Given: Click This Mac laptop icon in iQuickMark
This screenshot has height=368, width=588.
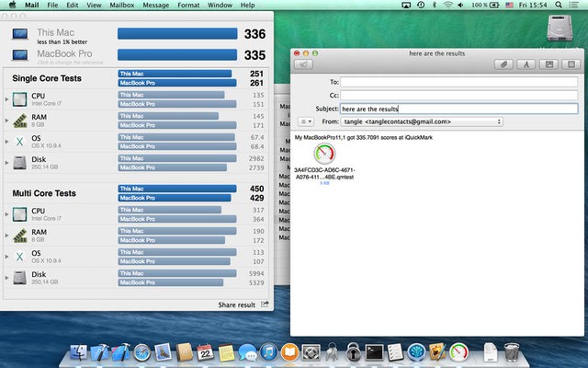Looking at the screenshot, I should pyautogui.click(x=20, y=34).
